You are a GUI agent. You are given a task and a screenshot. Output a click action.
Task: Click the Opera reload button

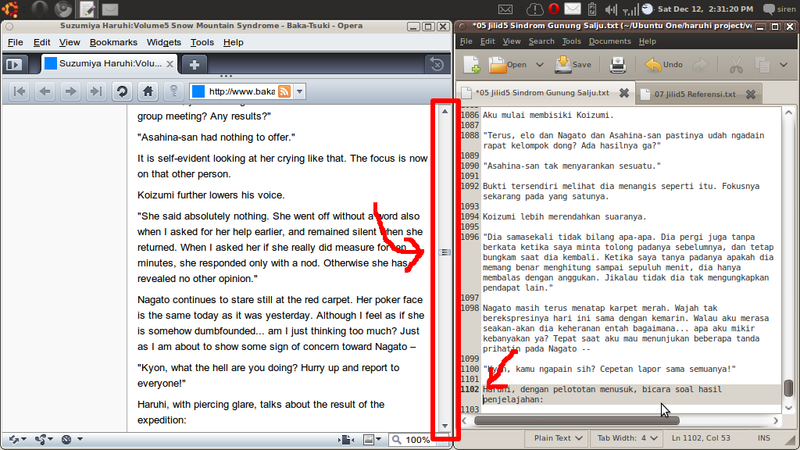pos(122,92)
